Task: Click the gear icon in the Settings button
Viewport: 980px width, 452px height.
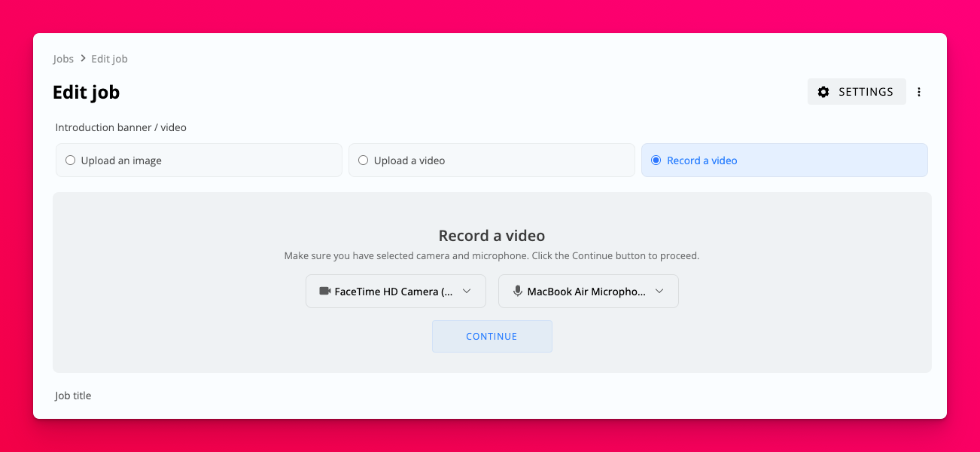Action: [823, 92]
